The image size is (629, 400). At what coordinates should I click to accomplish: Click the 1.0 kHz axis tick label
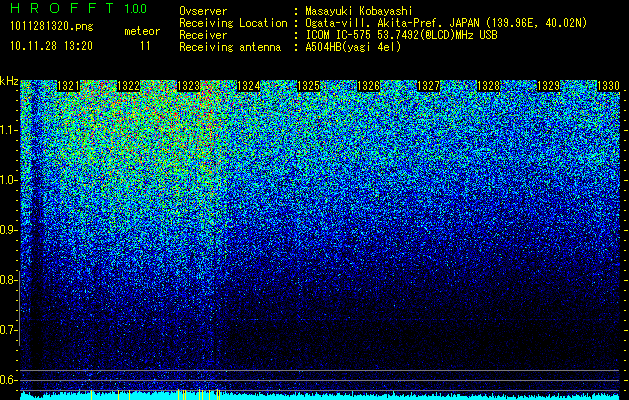tap(8, 180)
